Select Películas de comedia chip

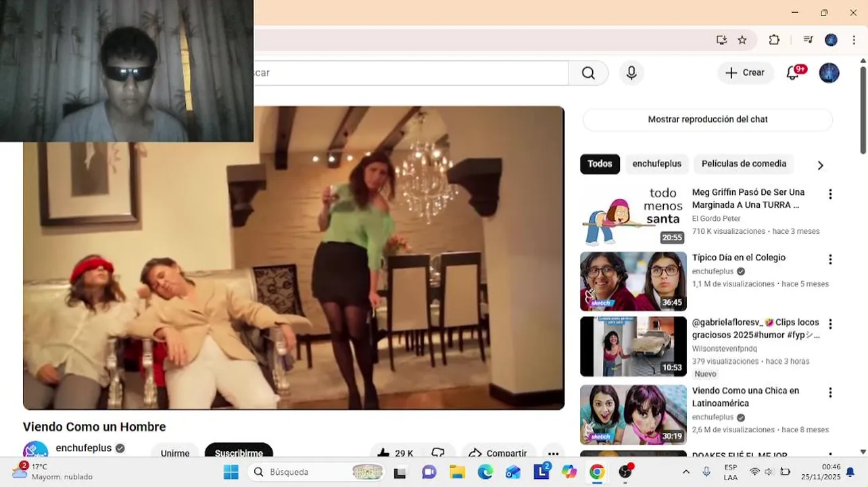(744, 164)
